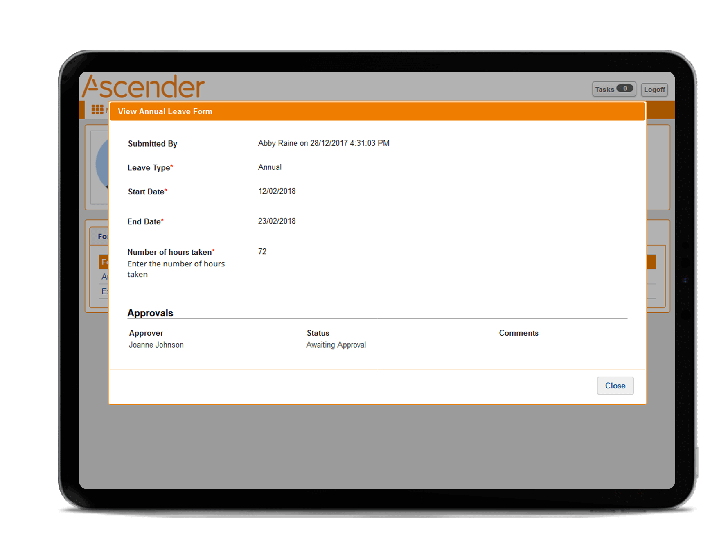Click the Status column header
Image resolution: width=728 pixels, height=560 pixels.
318,333
